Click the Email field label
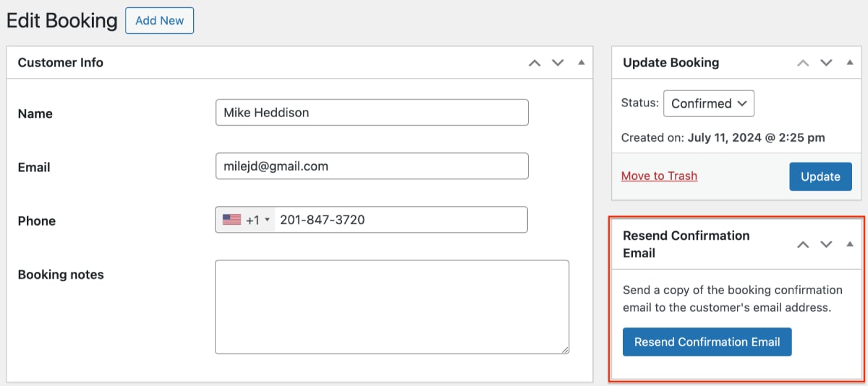Screen dimensions: 868x386 coord(34,167)
